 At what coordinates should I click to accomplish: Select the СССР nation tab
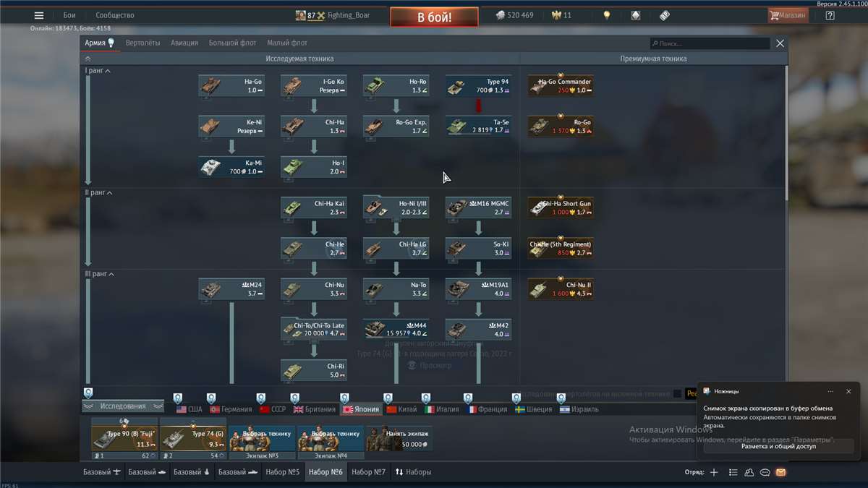(272, 409)
